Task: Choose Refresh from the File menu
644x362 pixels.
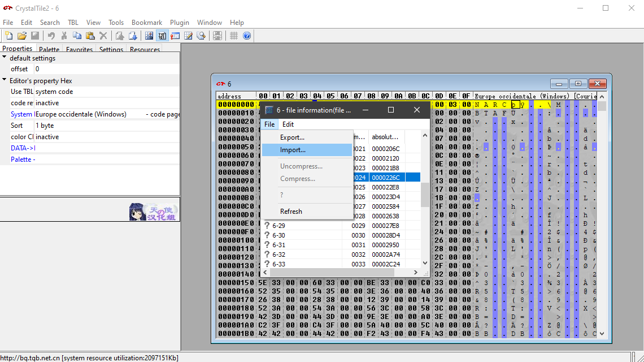Action: click(291, 212)
